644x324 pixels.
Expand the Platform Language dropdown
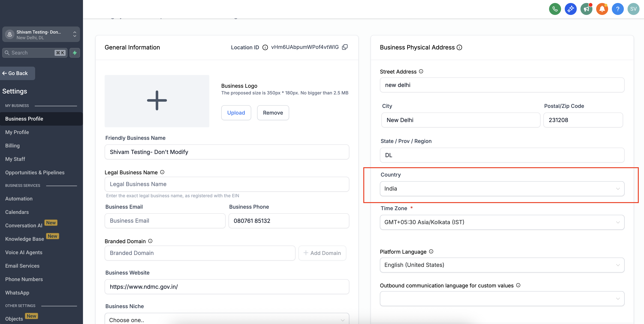502,265
